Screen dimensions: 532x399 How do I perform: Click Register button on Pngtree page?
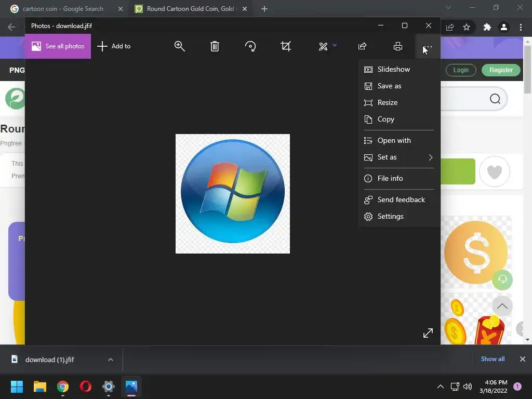pyautogui.click(x=501, y=70)
